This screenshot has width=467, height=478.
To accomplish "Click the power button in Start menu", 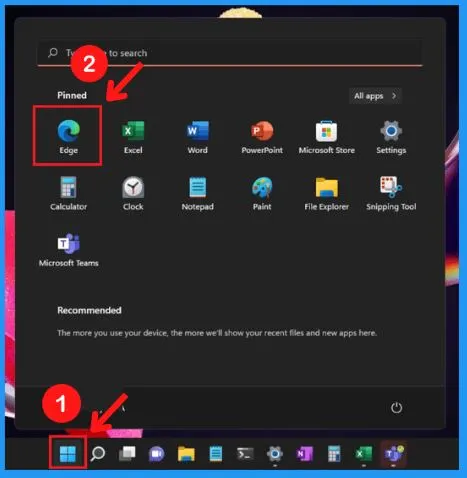I will click(x=396, y=407).
